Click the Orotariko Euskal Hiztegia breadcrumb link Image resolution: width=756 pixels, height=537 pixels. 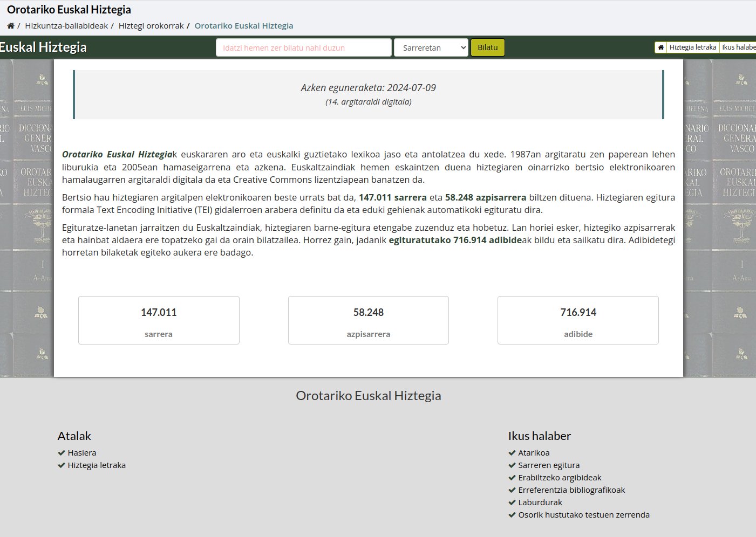pyautogui.click(x=244, y=26)
